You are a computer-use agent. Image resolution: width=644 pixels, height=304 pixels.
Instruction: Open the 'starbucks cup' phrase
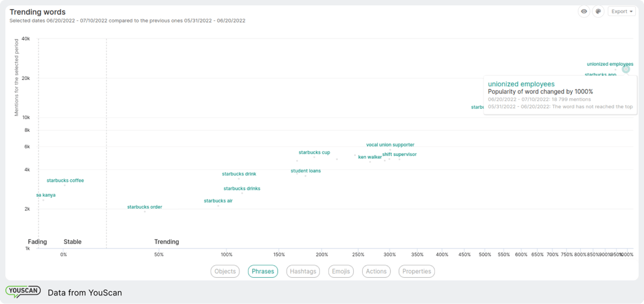[314, 153]
